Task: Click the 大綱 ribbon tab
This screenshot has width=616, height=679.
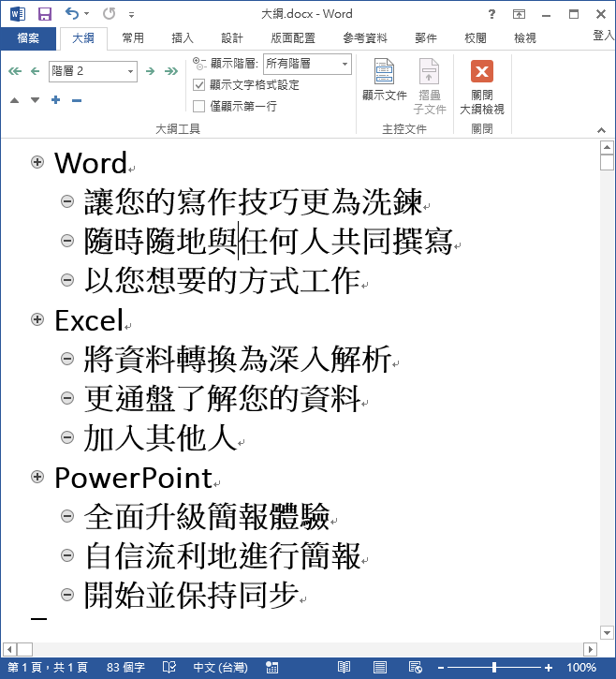Action: 83,38
